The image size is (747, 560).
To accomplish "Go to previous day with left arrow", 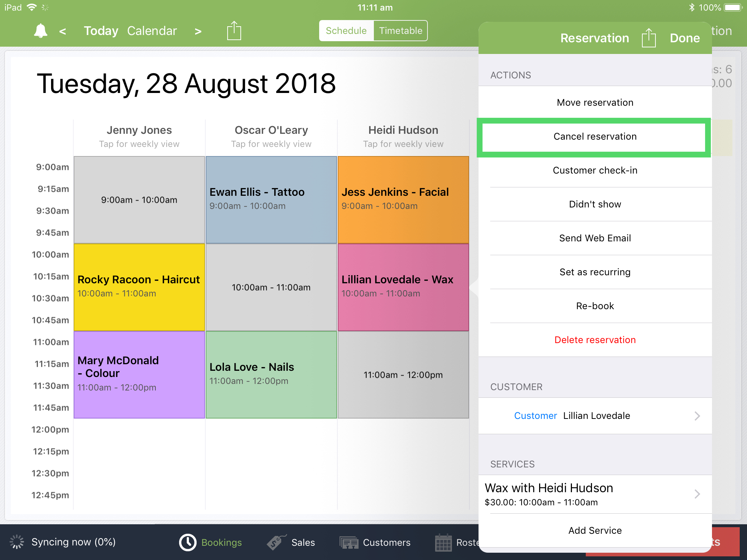I will tap(63, 31).
